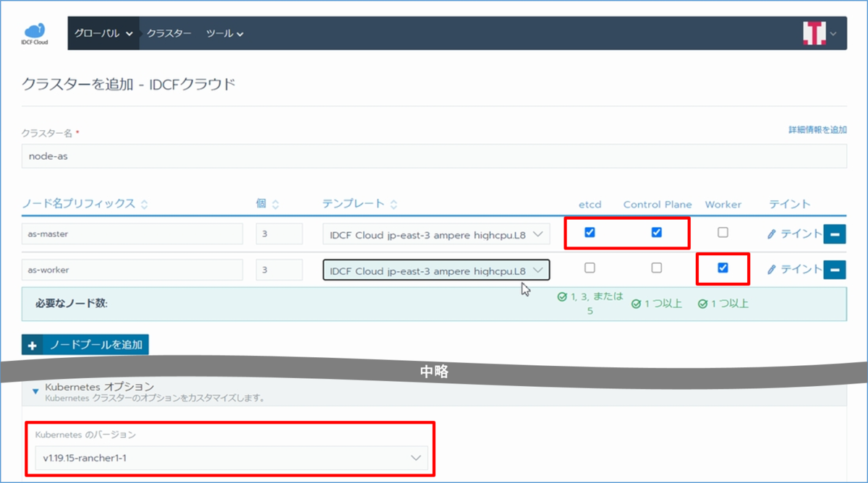Open template dropdown for as-master
The image size is (868, 483).
point(436,234)
